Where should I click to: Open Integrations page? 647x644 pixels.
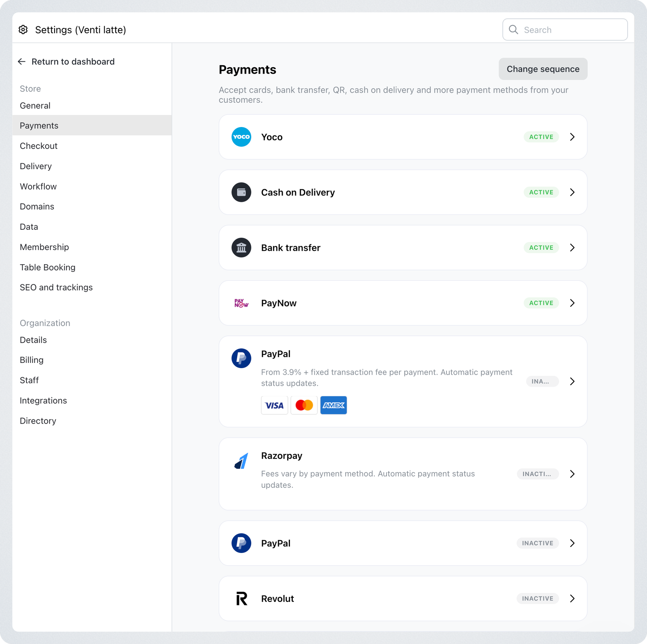92,400
